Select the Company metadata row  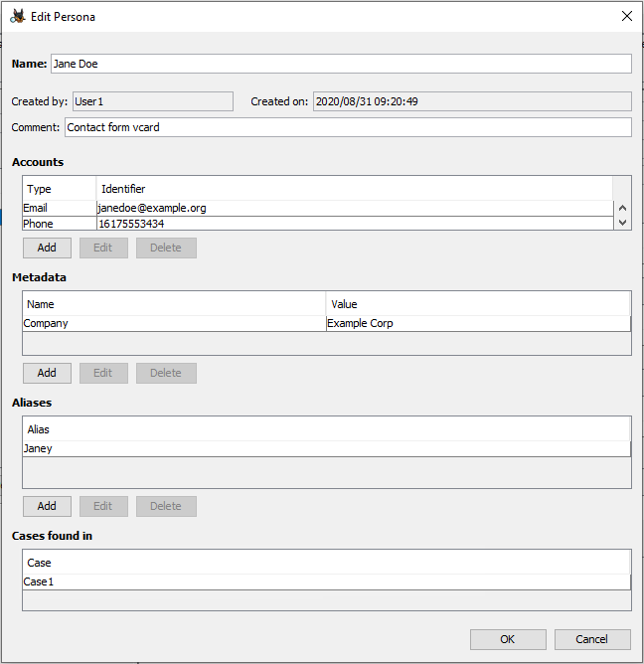174,323
